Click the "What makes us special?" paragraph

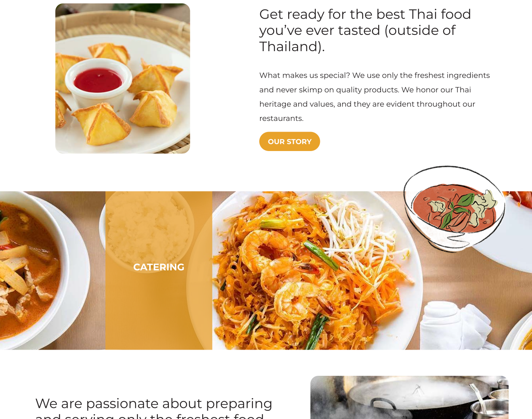click(x=375, y=97)
